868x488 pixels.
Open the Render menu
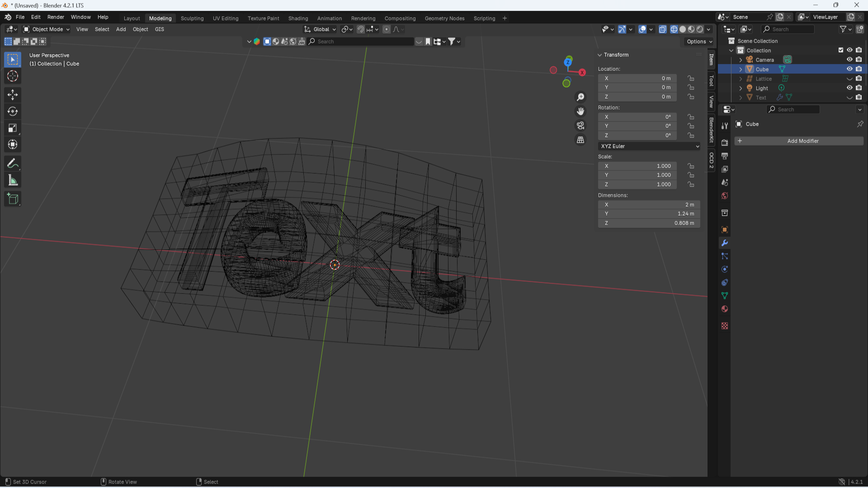(56, 17)
